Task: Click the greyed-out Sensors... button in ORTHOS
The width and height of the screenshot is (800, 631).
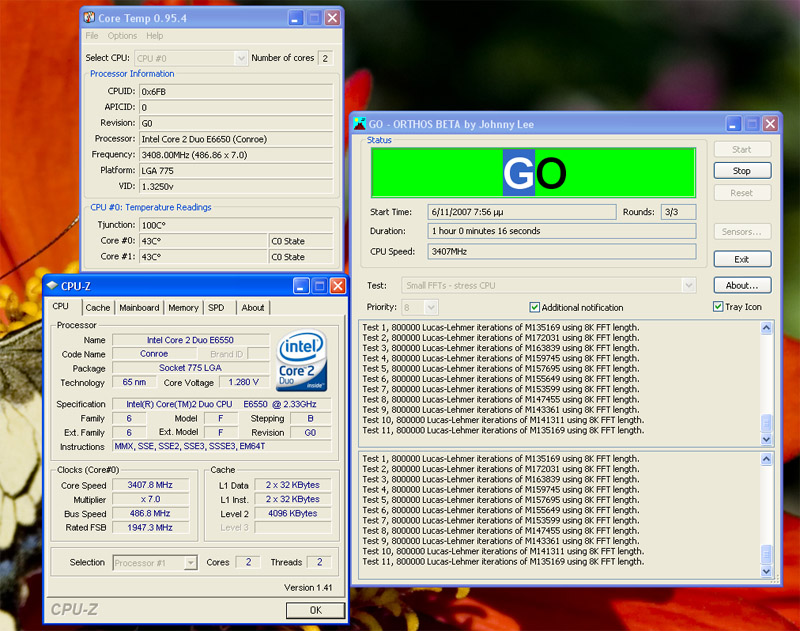Action: pyautogui.click(x=742, y=232)
